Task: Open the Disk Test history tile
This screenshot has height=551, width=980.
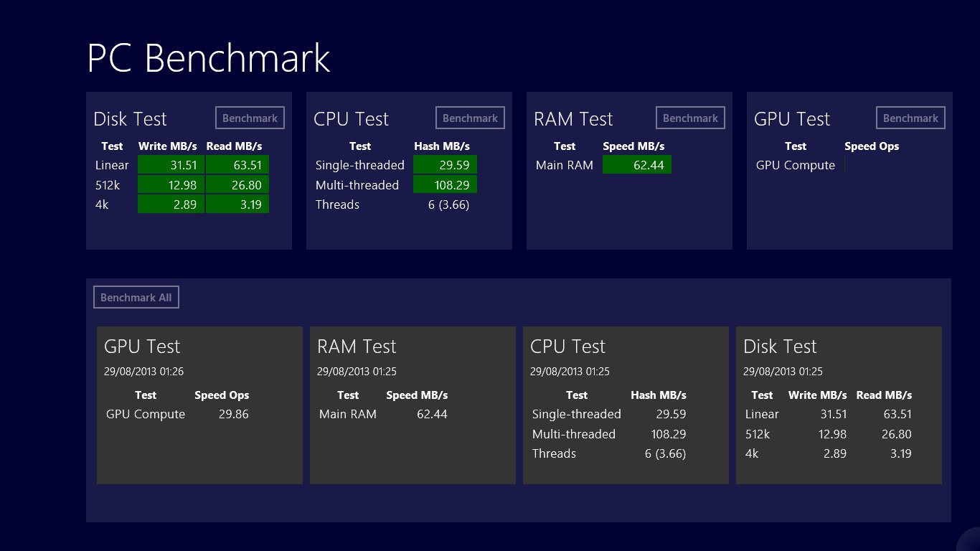Action: (x=839, y=405)
